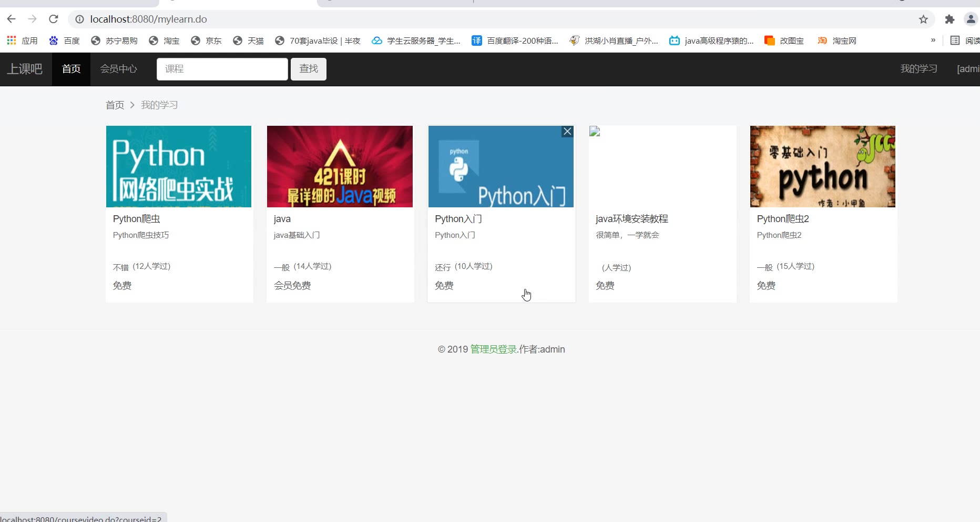Go back with the browser back arrow
Viewport: 980px width, 522px height.
(x=12, y=19)
